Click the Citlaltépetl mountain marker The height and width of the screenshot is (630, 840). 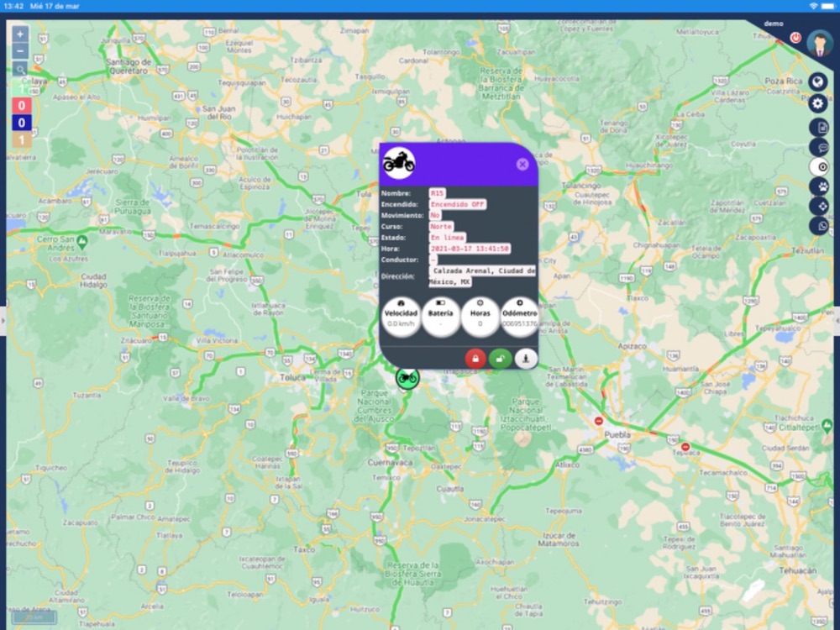coord(826,425)
